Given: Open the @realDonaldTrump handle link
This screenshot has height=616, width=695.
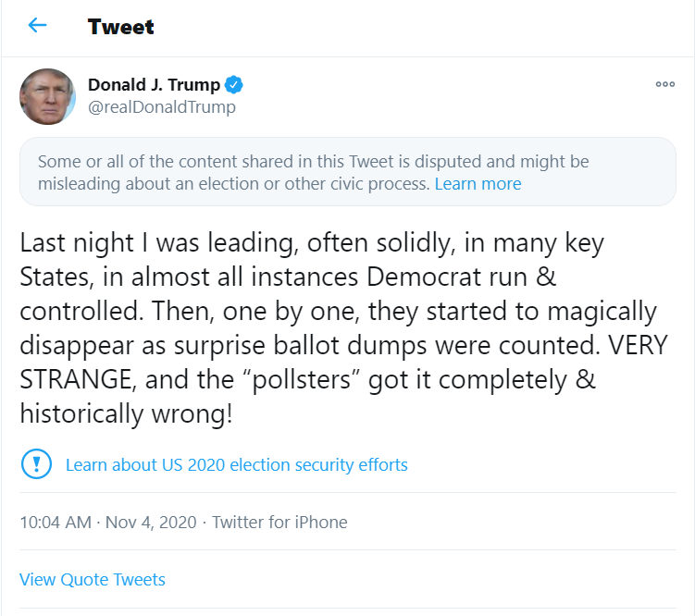Looking at the screenshot, I should 162,107.
